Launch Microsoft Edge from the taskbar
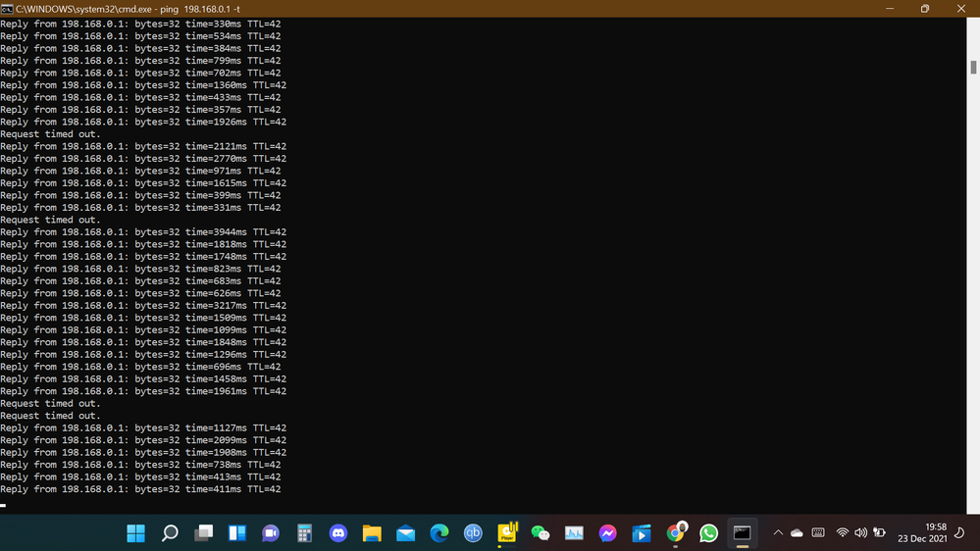980x551 pixels. pos(439,533)
